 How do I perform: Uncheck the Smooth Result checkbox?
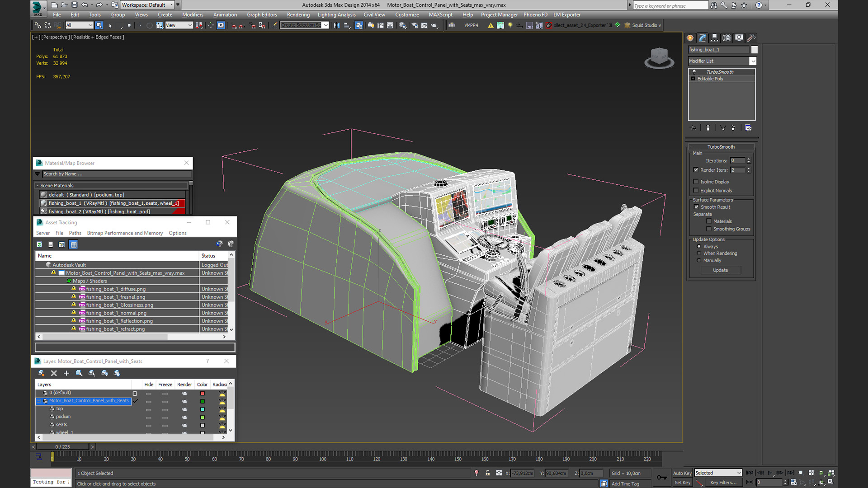(x=696, y=207)
